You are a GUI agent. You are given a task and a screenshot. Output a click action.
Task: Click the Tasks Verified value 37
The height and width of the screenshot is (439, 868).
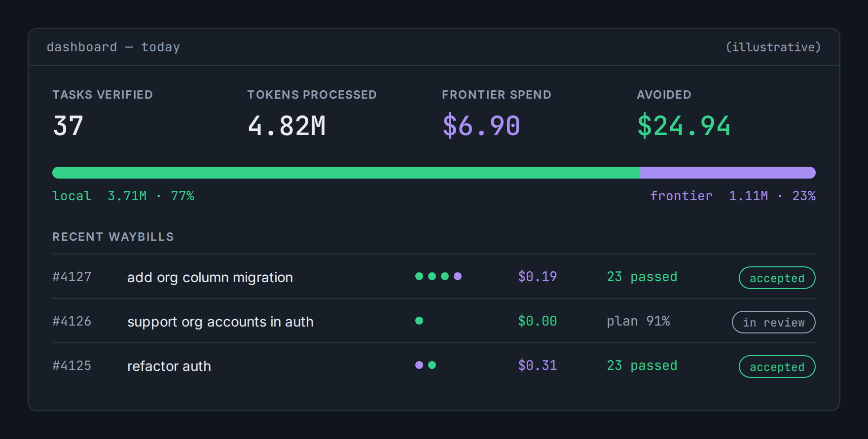pyautogui.click(x=68, y=126)
